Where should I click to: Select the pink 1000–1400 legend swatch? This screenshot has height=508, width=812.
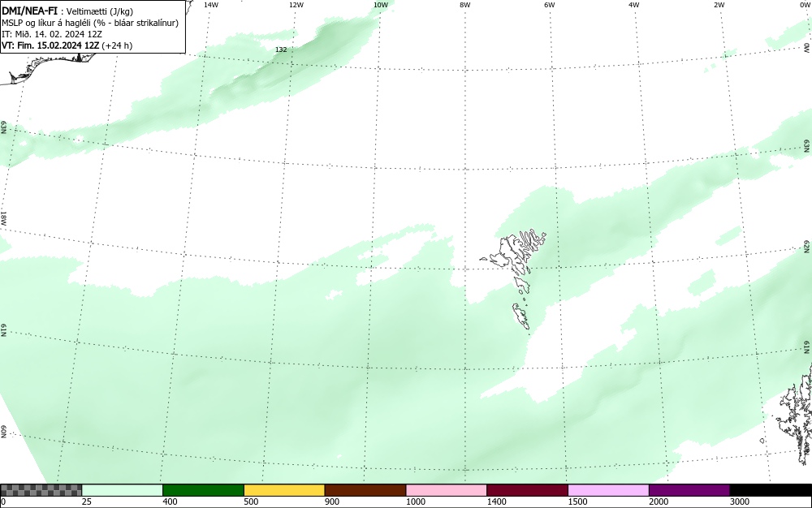447,490
